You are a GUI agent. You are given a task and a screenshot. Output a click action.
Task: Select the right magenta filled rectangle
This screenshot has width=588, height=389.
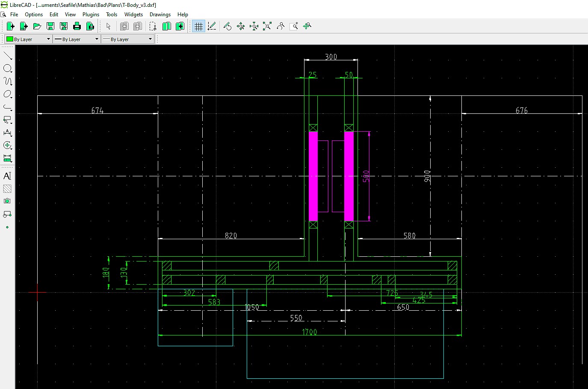coord(349,176)
